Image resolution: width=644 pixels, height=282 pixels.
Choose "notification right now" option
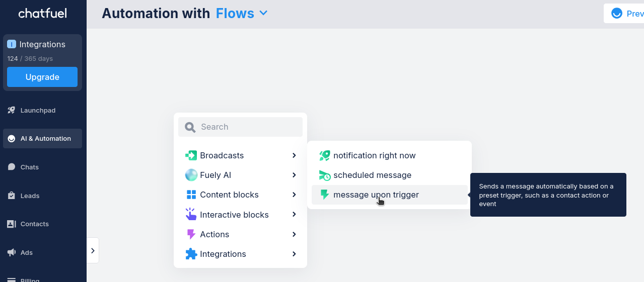[x=374, y=155]
